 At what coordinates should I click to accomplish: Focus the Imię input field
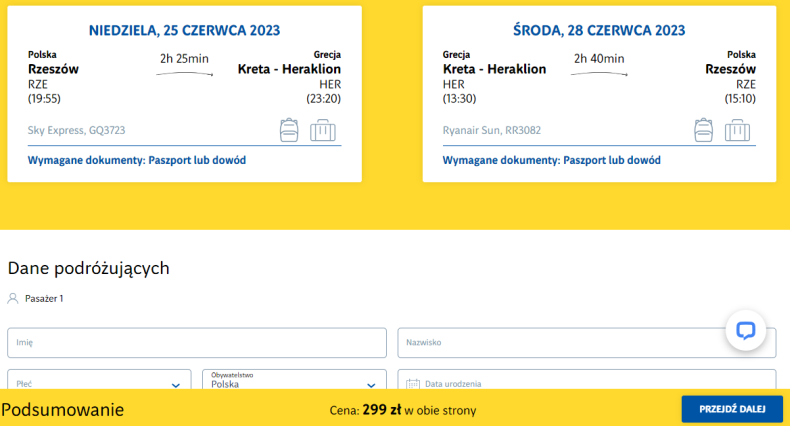pos(197,343)
